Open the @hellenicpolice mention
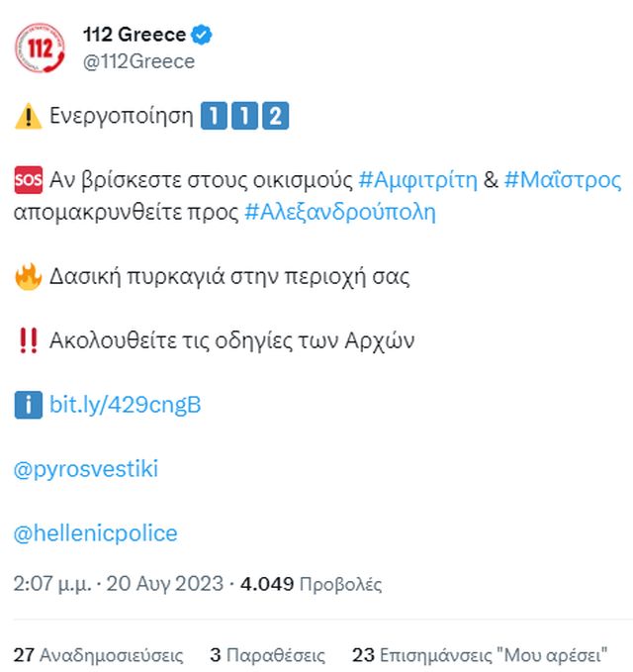 point(96,533)
